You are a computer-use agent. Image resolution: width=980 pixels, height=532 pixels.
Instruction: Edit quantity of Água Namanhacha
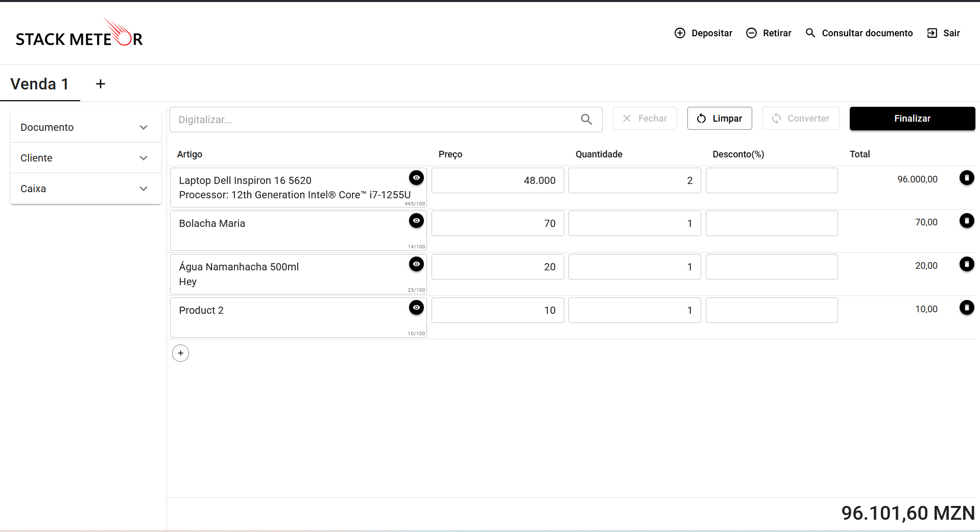(635, 267)
